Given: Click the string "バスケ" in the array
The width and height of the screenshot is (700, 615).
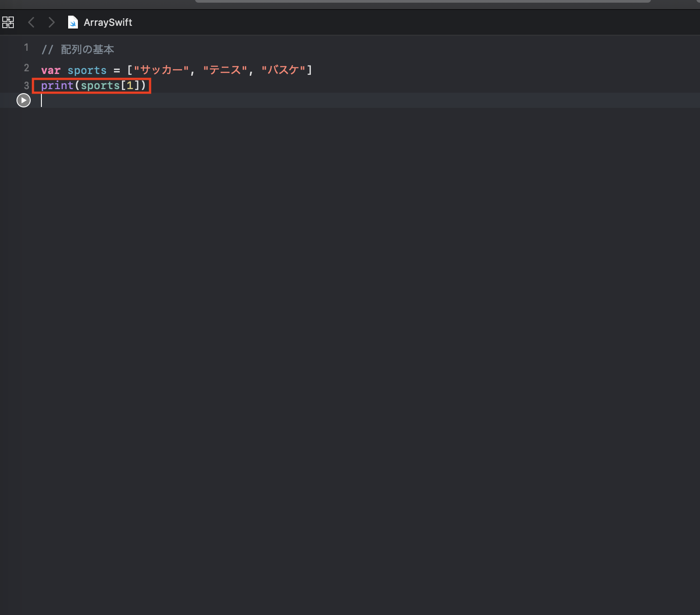Looking at the screenshot, I should pyautogui.click(x=283, y=70).
